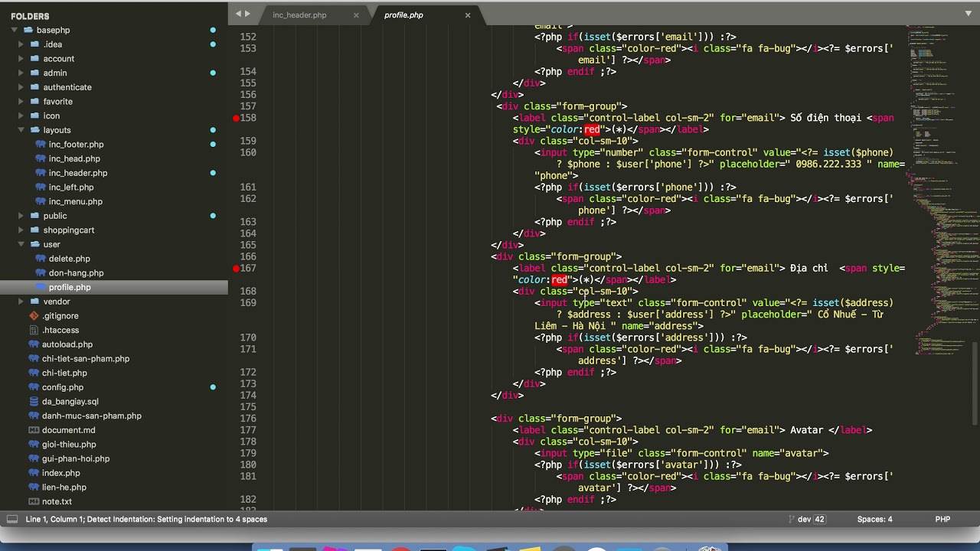Screen dimensions: 980x551
Task: Go to next tab using right arrow
Action: tap(248, 14)
